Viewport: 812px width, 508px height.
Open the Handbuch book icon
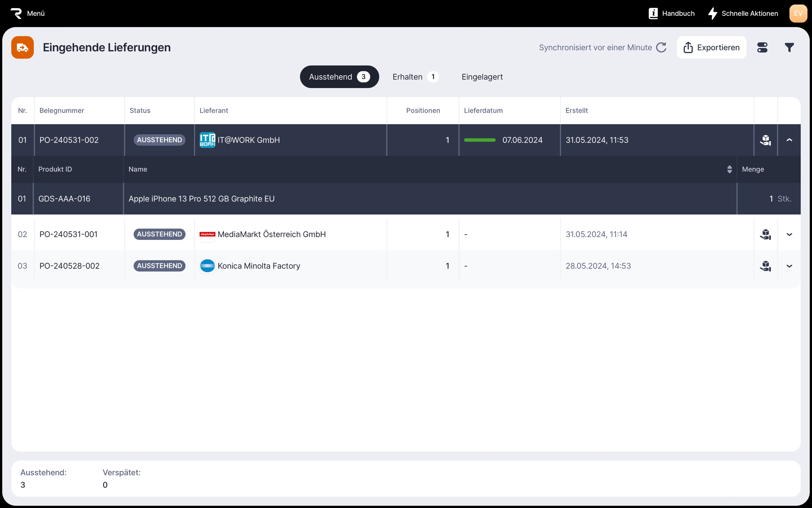click(653, 13)
